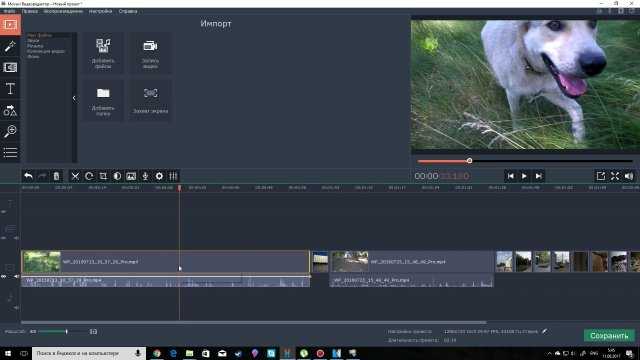Toggle mute on the video track
Image resolution: width=640 pixels, height=360 pixels.
click(16, 276)
